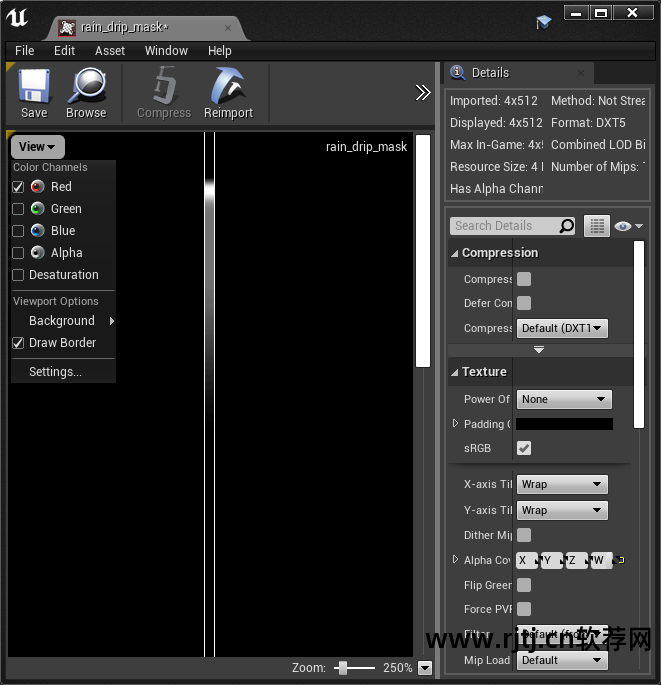Collapse the Texture section
This screenshot has width=661, height=685.
coord(455,372)
